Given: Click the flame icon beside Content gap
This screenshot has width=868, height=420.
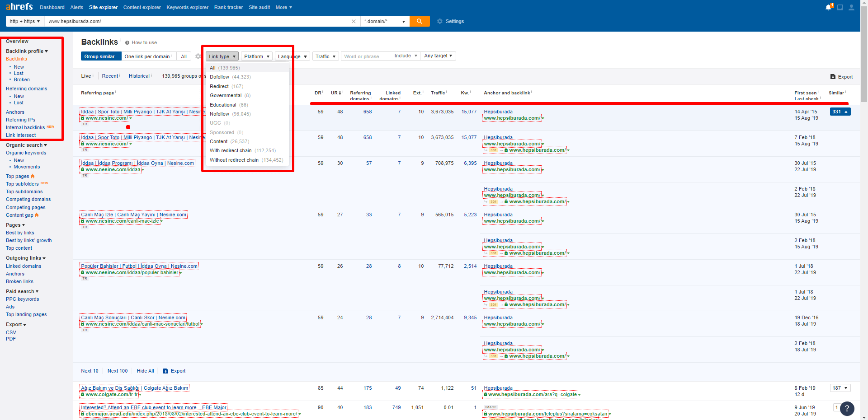Looking at the screenshot, I should click(37, 215).
